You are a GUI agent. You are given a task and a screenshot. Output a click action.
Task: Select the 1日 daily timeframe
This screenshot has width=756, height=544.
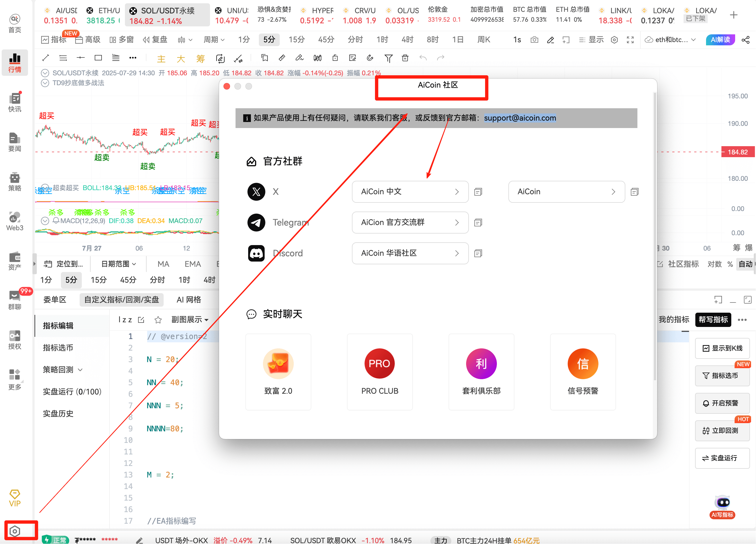[x=458, y=40]
